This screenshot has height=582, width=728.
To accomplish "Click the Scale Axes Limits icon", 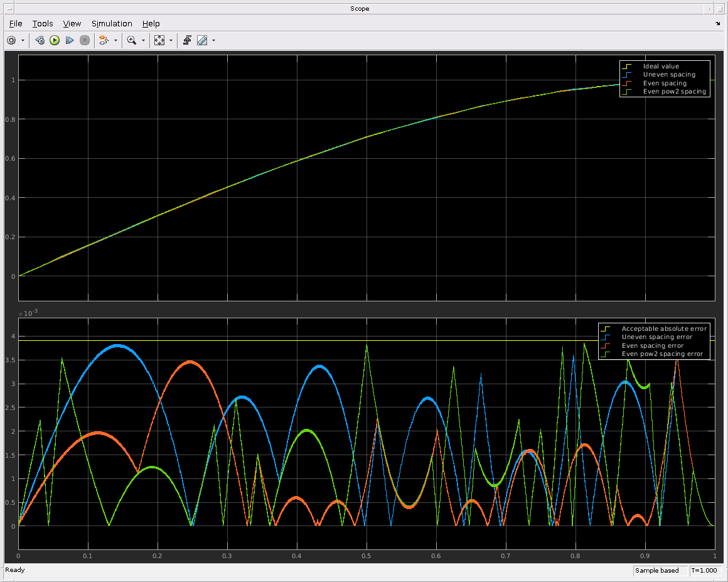I will [x=159, y=40].
